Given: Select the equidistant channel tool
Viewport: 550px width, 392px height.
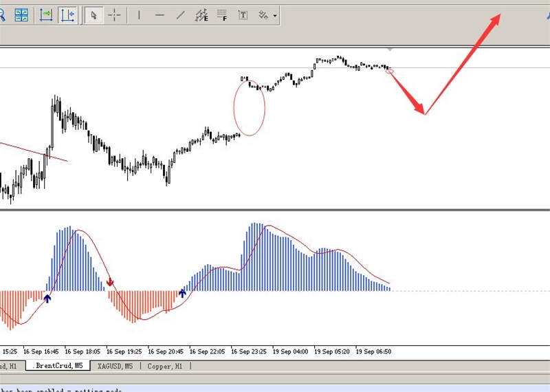Looking at the screenshot, I should 201,15.
